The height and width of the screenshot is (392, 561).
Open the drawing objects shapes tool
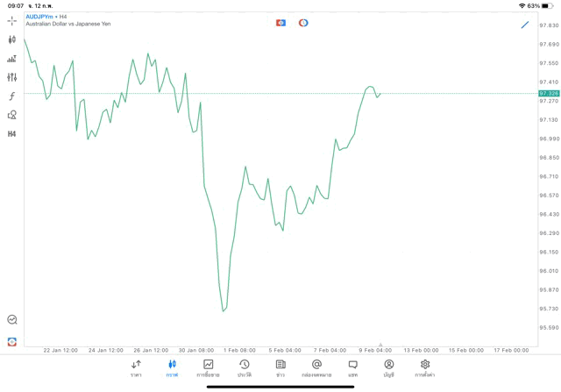click(11, 115)
